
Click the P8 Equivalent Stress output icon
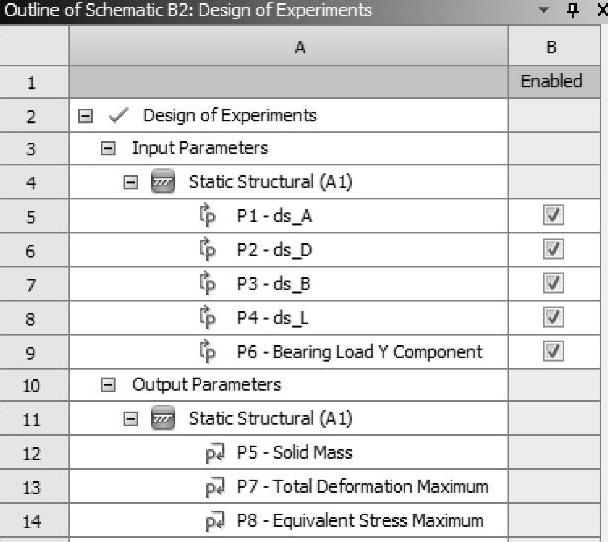click(x=214, y=522)
